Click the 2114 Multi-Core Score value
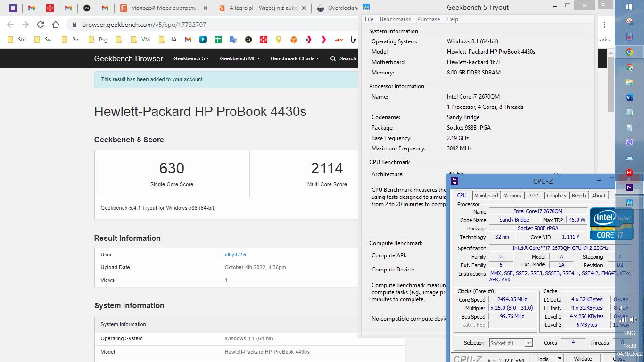The height and width of the screenshot is (362, 644). tap(327, 168)
